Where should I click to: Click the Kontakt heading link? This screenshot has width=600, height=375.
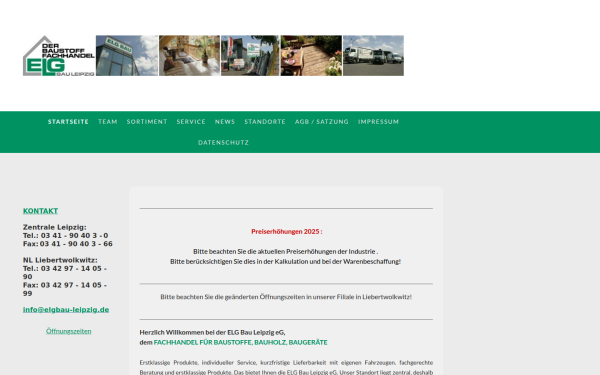40,211
